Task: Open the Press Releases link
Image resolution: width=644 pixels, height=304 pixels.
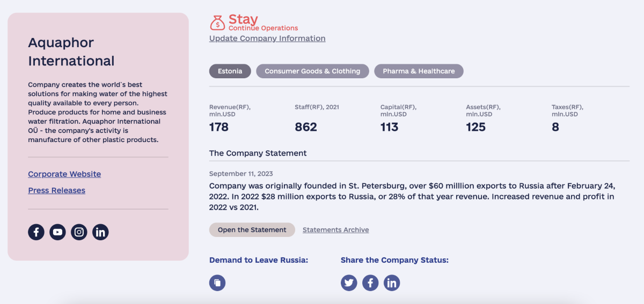Action: 56,190
